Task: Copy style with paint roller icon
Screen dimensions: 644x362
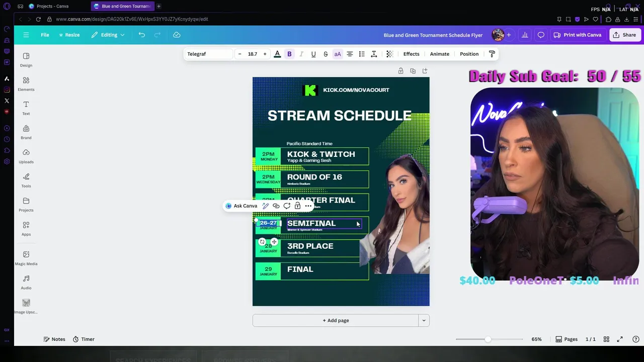Action: (x=492, y=54)
